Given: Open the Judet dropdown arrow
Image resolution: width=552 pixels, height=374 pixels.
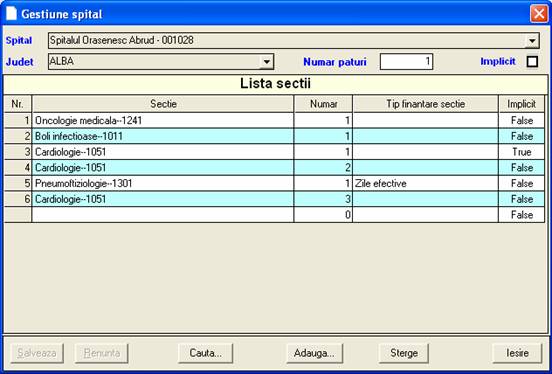Looking at the screenshot, I should pyautogui.click(x=267, y=62).
